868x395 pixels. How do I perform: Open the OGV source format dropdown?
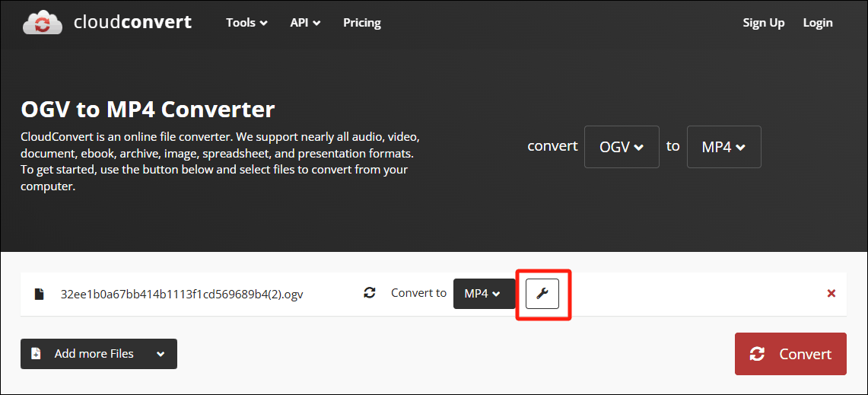click(x=622, y=147)
